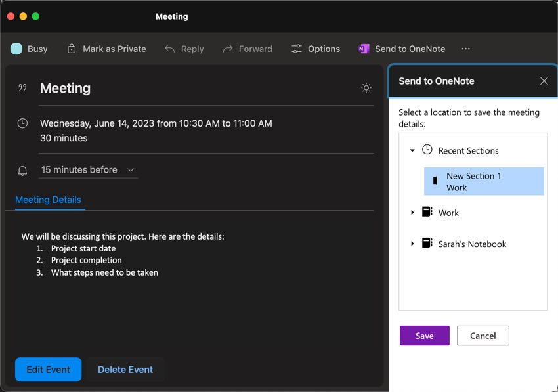
Task: Click the quote icon beside Meeting heading
Action: click(22, 86)
